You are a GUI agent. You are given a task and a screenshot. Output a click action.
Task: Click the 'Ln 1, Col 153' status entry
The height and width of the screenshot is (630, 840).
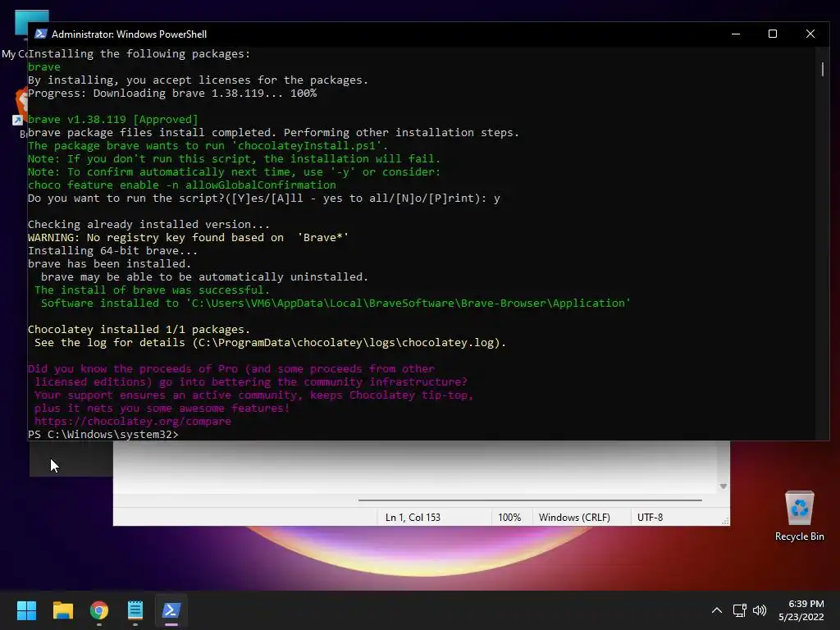[x=413, y=518]
